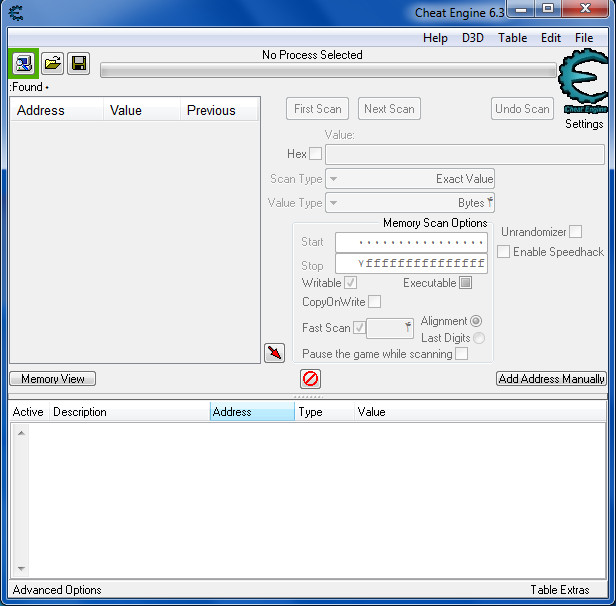The width and height of the screenshot is (616, 606).
Task: Click the found list Value column header
Action: click(x=142, y=110)
